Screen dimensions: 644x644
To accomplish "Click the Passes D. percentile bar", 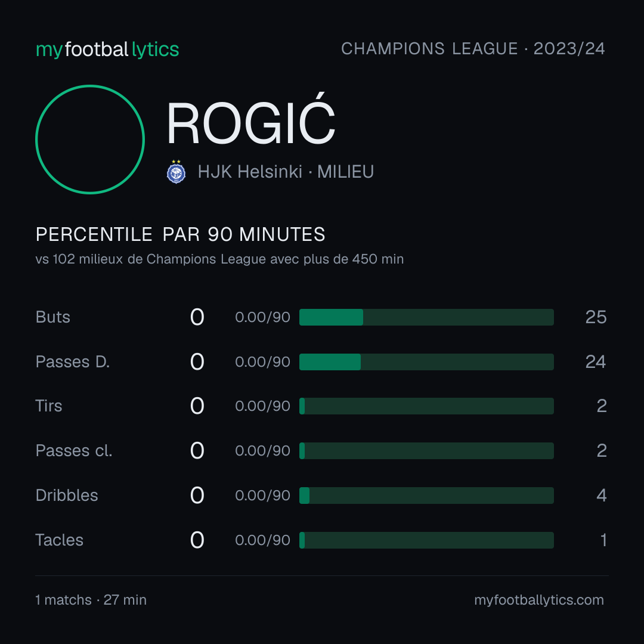I will click(426, 362).
